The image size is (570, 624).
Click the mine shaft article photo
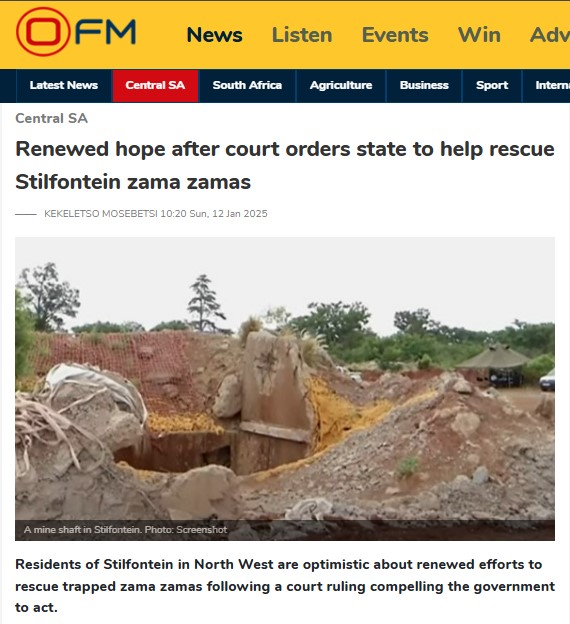pos(285,388)
